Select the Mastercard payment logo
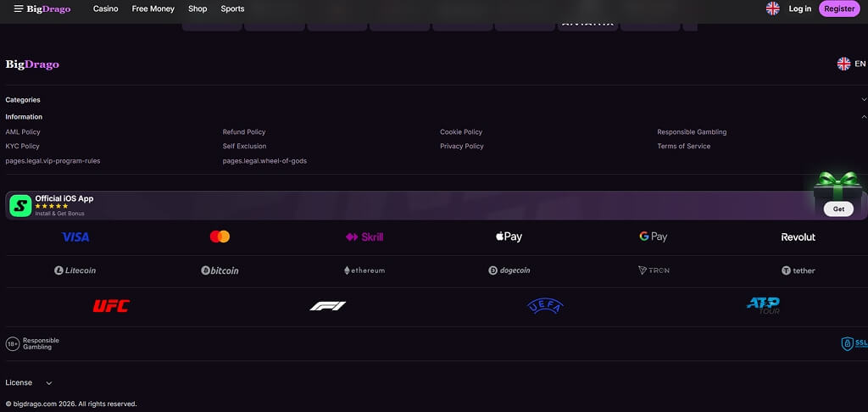Image resolution: width=868 pixels, height=412 pixels. click(220, 237)
